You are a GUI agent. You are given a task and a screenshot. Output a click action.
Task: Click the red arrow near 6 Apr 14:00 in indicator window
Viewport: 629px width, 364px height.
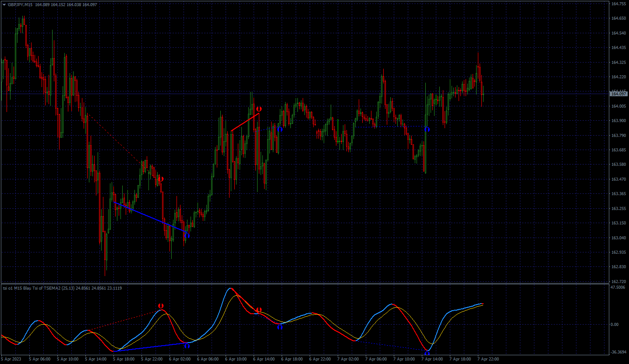(259, 310)
